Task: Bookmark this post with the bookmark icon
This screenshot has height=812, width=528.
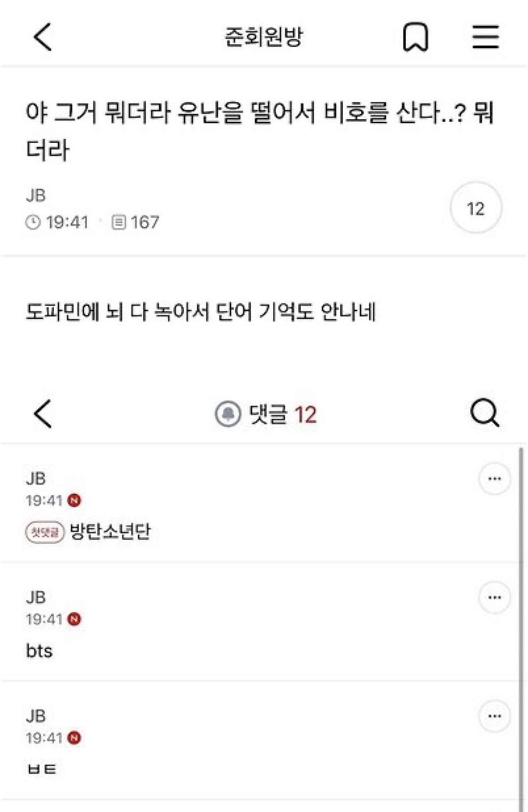Action: [x=415, y=37]
